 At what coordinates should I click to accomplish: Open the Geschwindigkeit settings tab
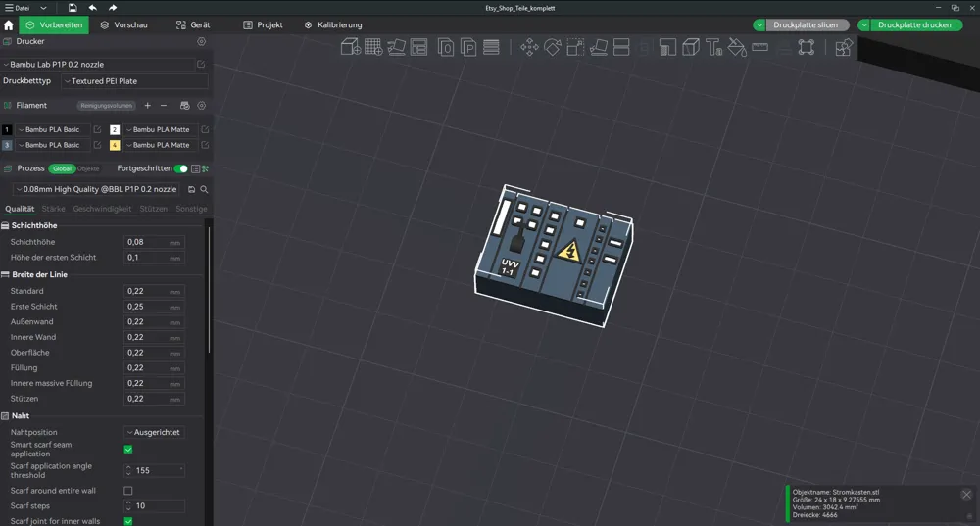tap(102, 209)
